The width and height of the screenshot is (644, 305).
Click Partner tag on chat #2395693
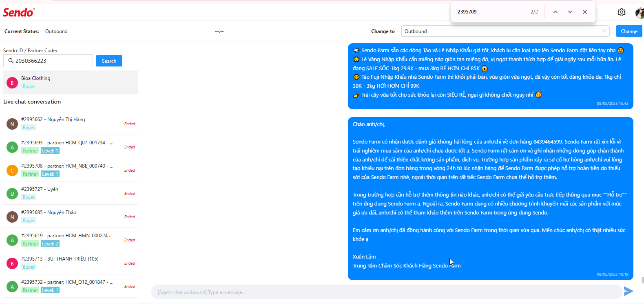click(x=30, y=151)
